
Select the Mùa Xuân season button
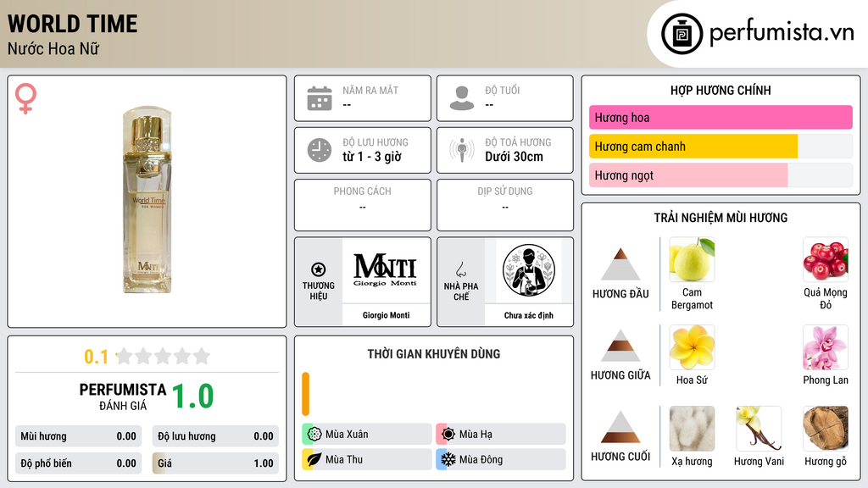click(x=367, y=435)
